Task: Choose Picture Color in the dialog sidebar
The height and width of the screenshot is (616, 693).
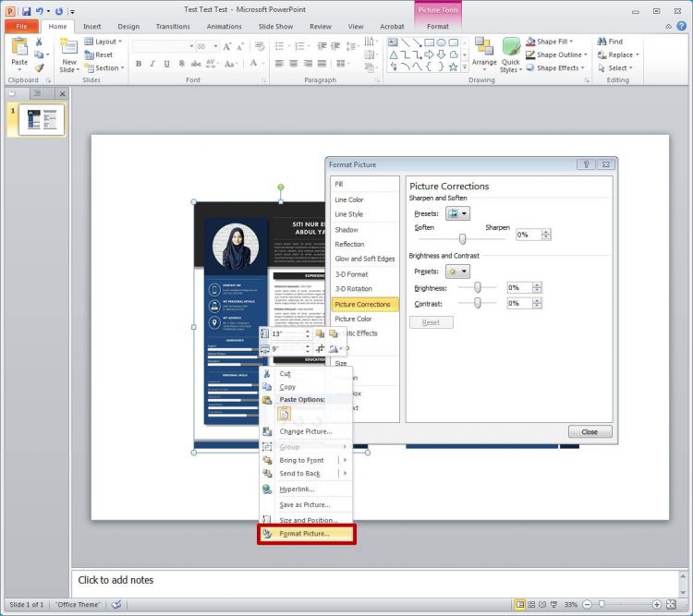Action: click(x=353, y=319)
